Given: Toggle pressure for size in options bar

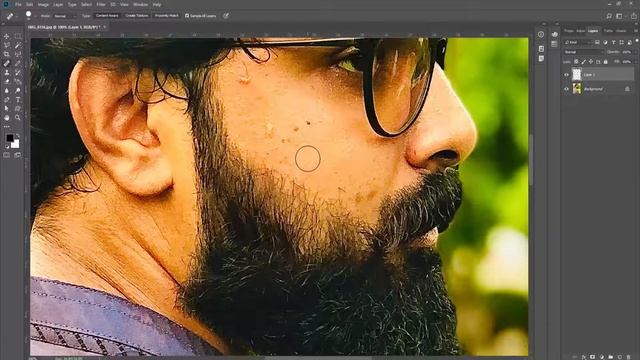Looking at the screenshot, I should click(x=226, y=16).
